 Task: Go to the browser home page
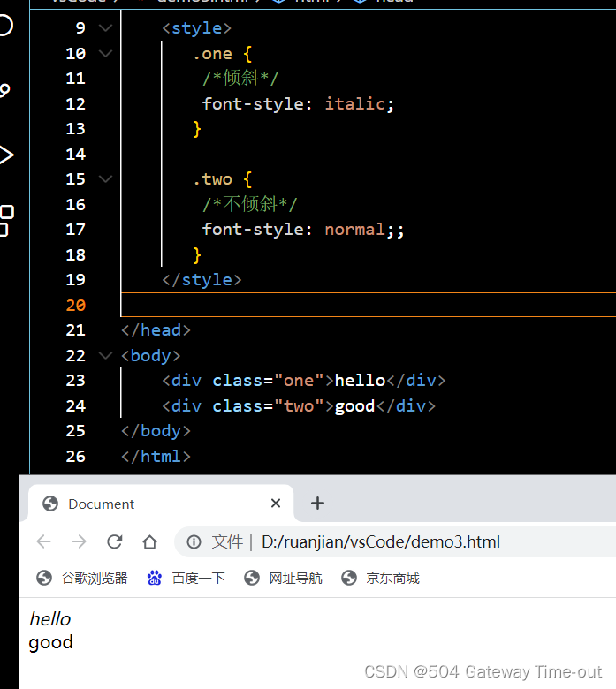pyautogui.click(x=150, y=541)
